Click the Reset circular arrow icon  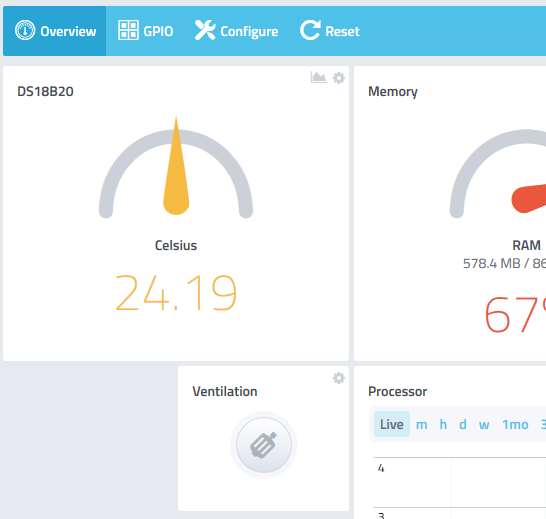[310, 30]
